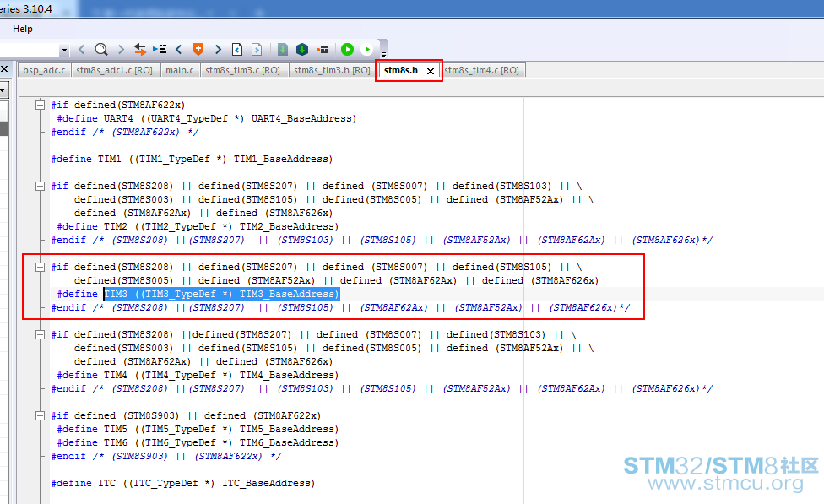The height and width of the screenshot is (504, 824).
Task: Click the '#define TIM5' line
Action: [198, 430]
